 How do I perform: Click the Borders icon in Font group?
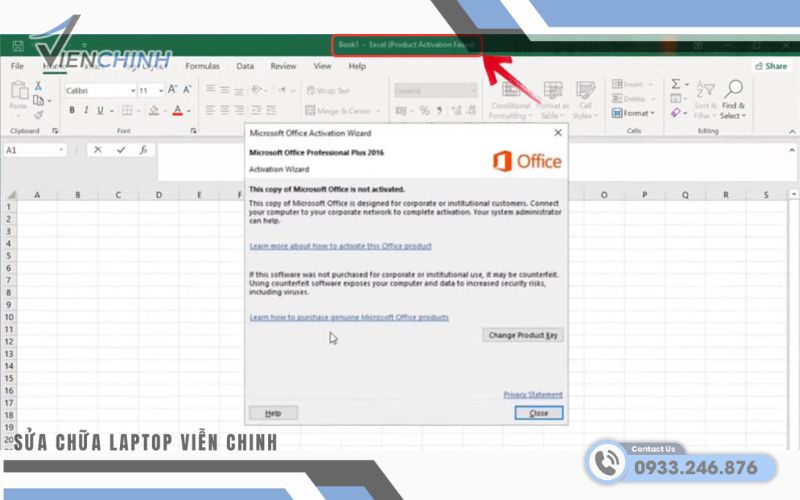click(127, 110)
